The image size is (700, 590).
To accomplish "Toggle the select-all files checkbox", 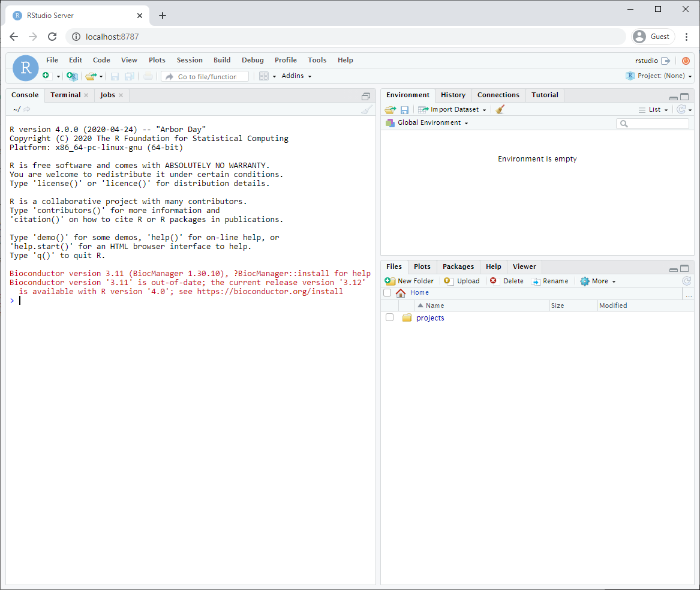I will point(387,293).
